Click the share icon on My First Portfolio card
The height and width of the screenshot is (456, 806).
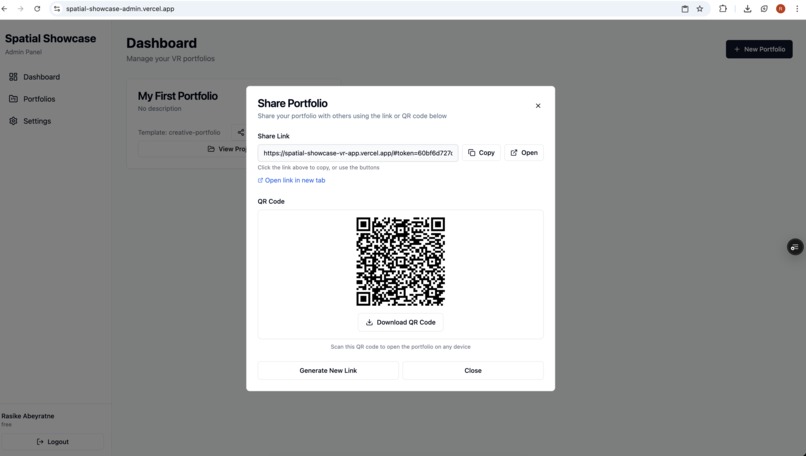point(241,132)
